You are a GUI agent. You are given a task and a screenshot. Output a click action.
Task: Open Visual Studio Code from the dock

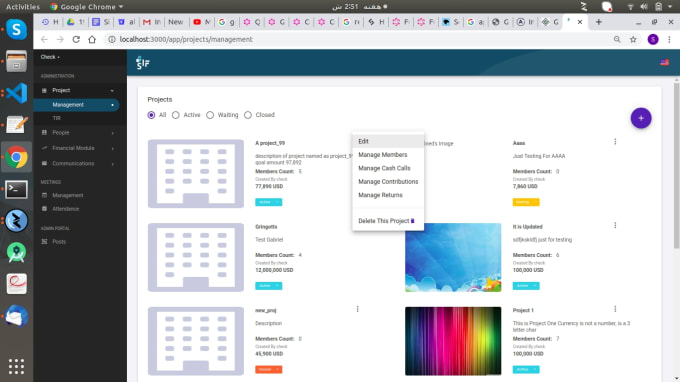pos(16,93)
